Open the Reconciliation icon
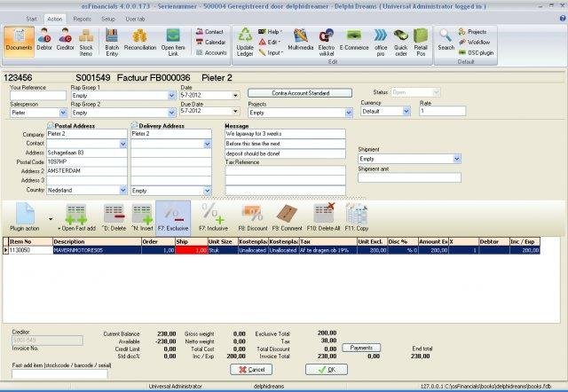The image size is (568, 392). pyautogui.click(x=140, y=39)
